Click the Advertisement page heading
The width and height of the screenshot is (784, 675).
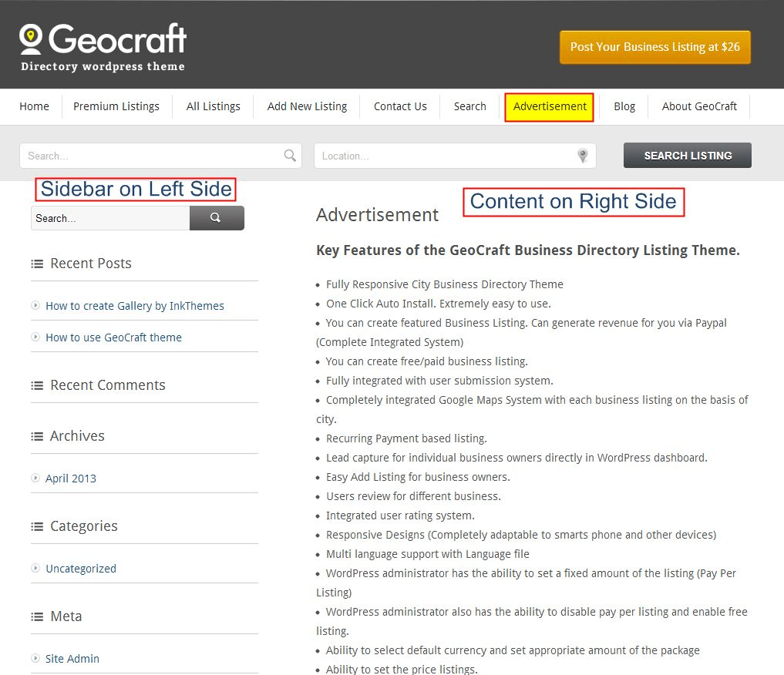(378, 215)
